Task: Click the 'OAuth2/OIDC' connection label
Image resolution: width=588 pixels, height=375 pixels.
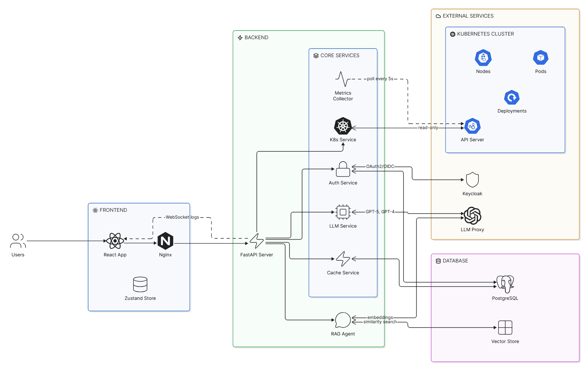Action: click(x=380, y=166)
